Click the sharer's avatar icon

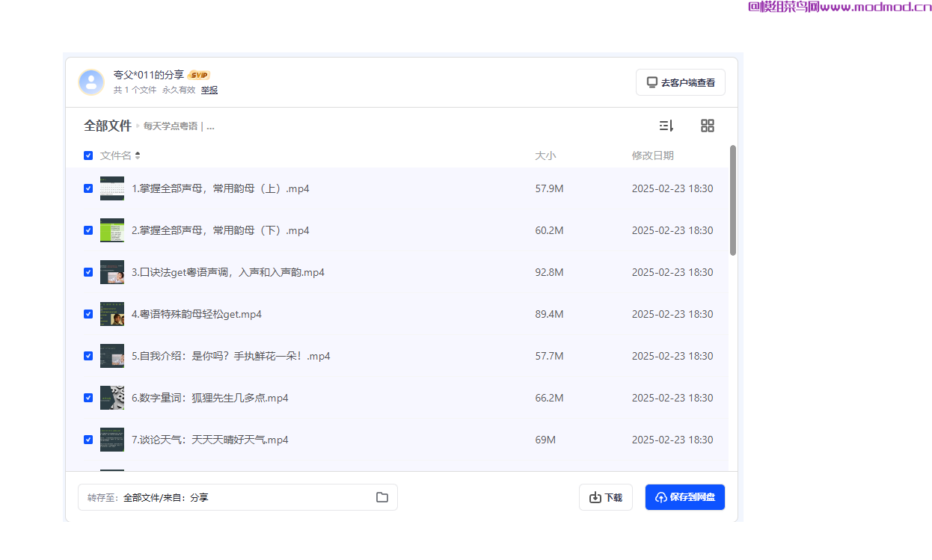(x=91, y=82)
